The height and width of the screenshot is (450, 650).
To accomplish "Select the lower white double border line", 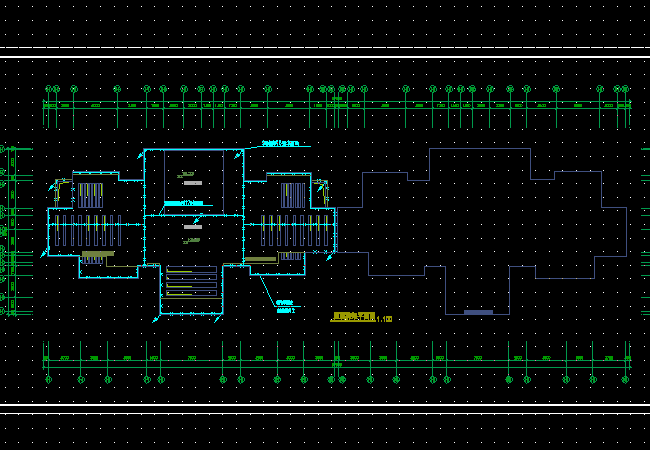I will pos(325,408).
